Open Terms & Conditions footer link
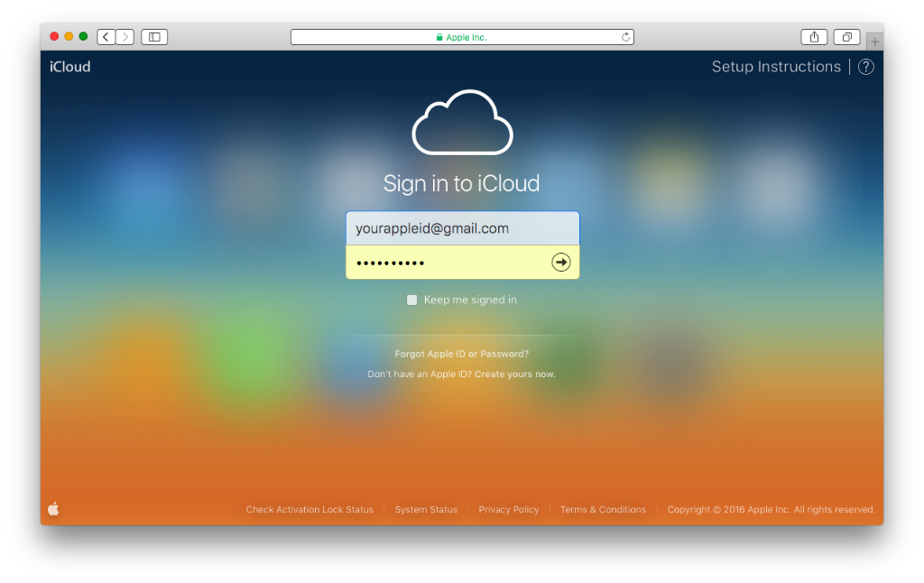Viewport: 924px width, 583px height. coord(603,509)
